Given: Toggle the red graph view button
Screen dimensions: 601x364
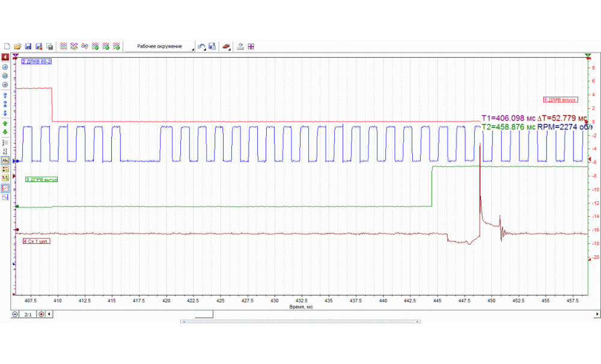Looking at the screenshot, I should click(5, 188).
